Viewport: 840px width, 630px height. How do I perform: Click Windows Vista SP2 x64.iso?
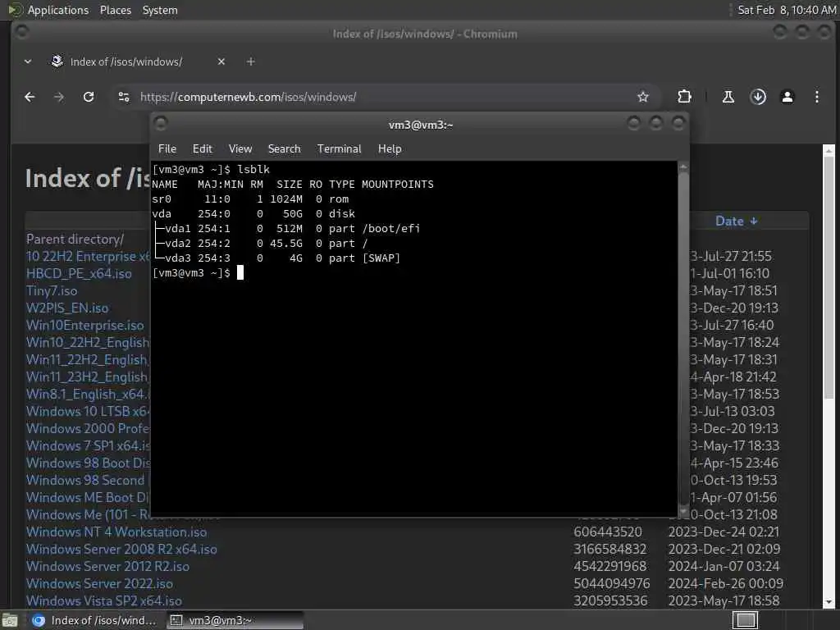[104, 600]
